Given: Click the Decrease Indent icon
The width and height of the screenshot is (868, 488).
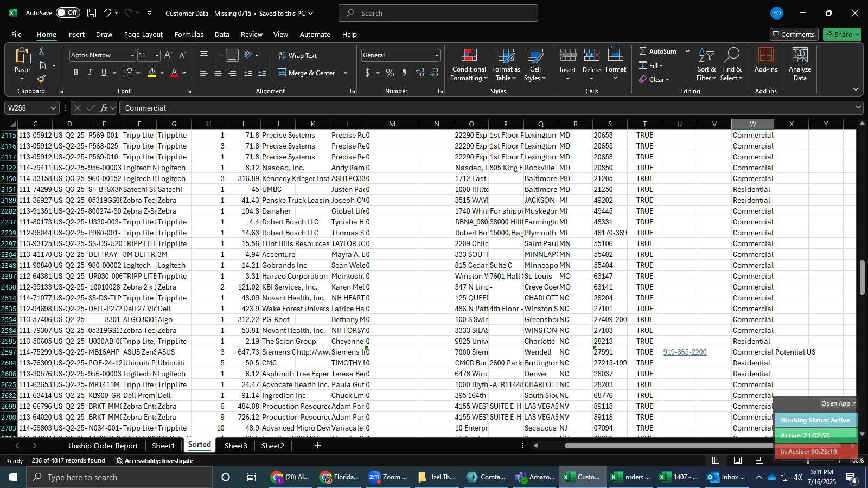Looking at the screenshot, I should point(248,73).
